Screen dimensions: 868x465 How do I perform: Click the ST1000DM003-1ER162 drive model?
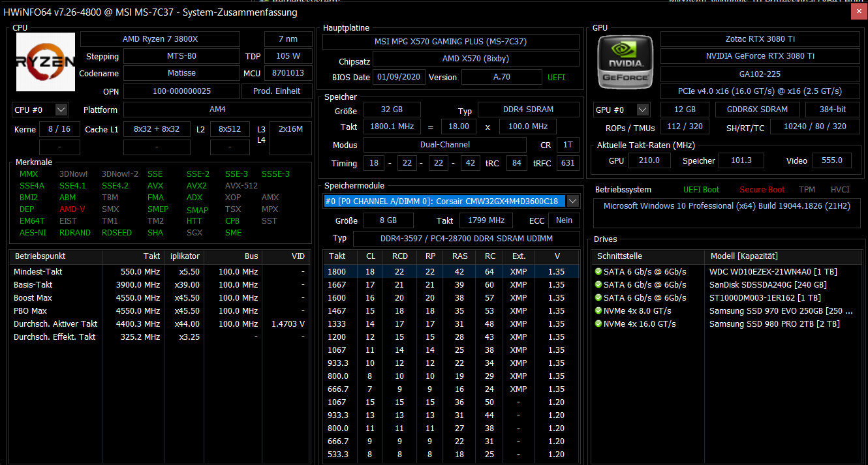coord(765,297)
